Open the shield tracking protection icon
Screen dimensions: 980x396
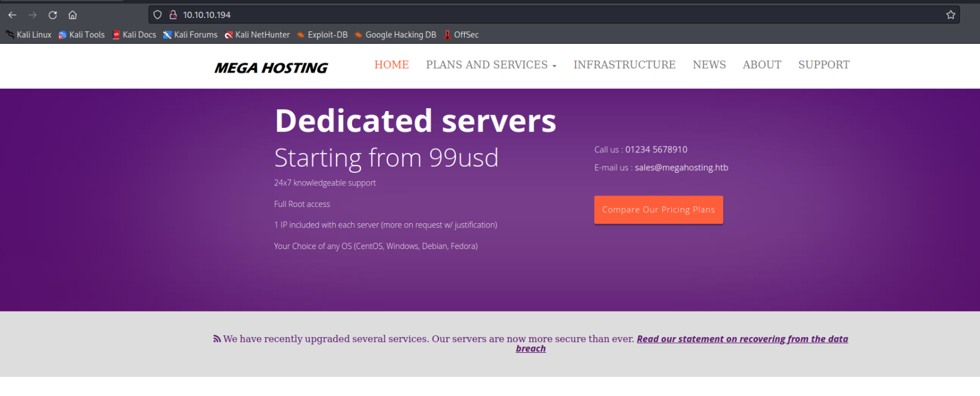click(x=158, y=15)
